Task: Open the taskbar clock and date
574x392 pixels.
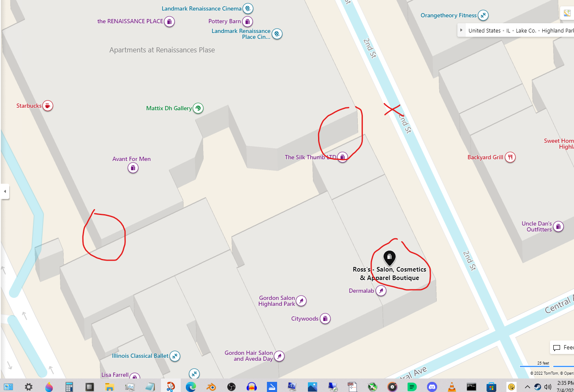Action: click(565, 387)
